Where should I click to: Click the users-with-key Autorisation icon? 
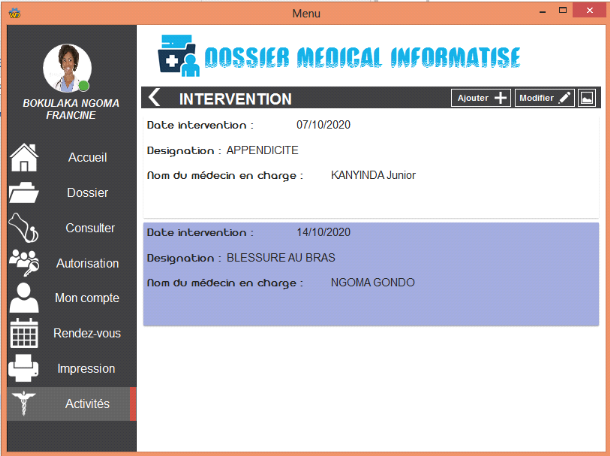point(24,263)
